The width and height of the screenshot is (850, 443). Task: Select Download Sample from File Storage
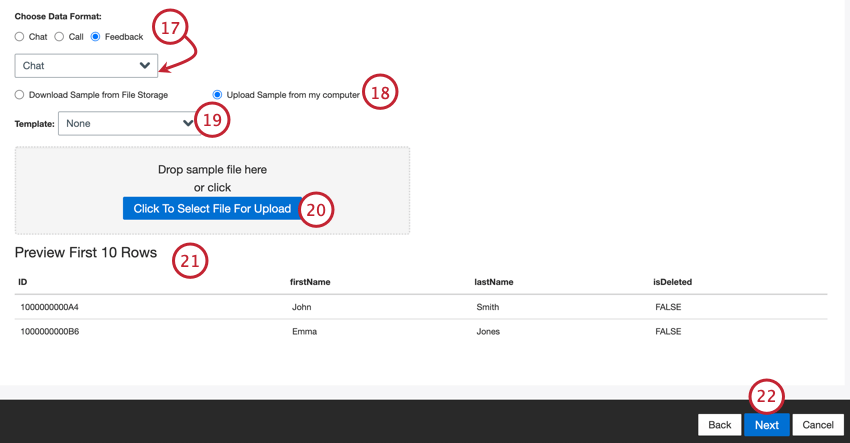[x=20, y=95]
